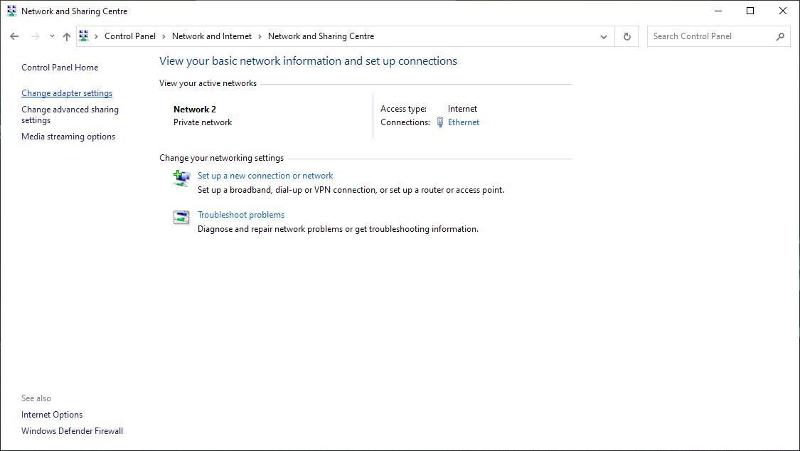Open Troubleshoot problems

click(x=241, y=215)
